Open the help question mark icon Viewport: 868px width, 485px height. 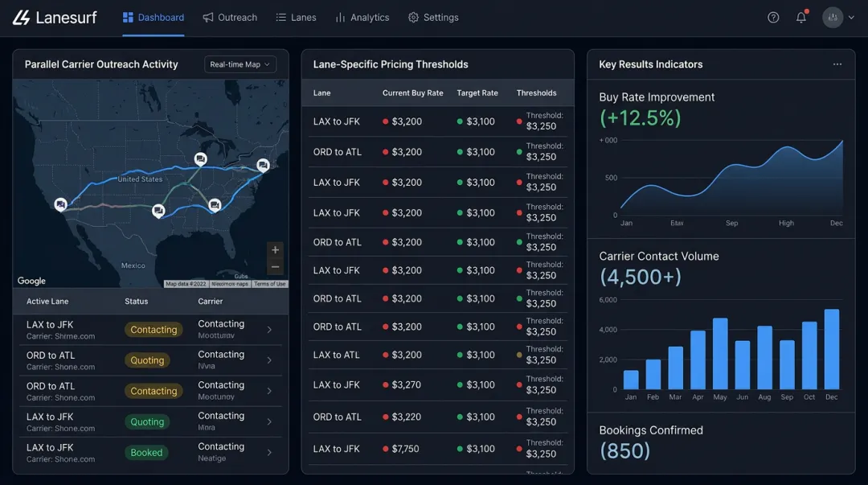[x=773, y=18]
